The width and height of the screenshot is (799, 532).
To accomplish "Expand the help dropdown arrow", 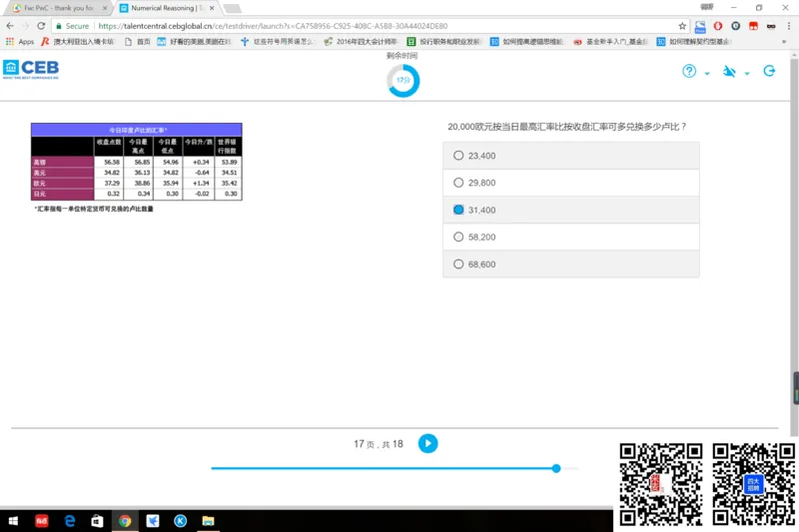I will [707, 73].
